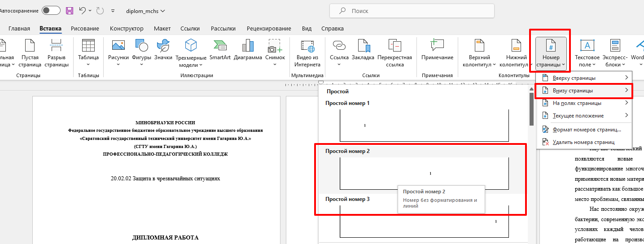The image size is (644, 244).
Task: Insert a Пустая страница
Action: pyautogui.click(x=30, y=53)
